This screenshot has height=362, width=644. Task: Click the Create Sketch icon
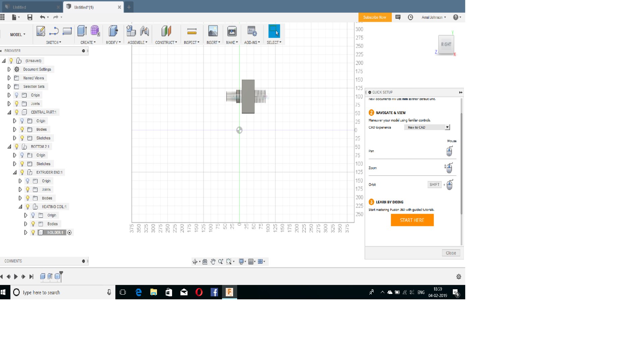[41, 31]
